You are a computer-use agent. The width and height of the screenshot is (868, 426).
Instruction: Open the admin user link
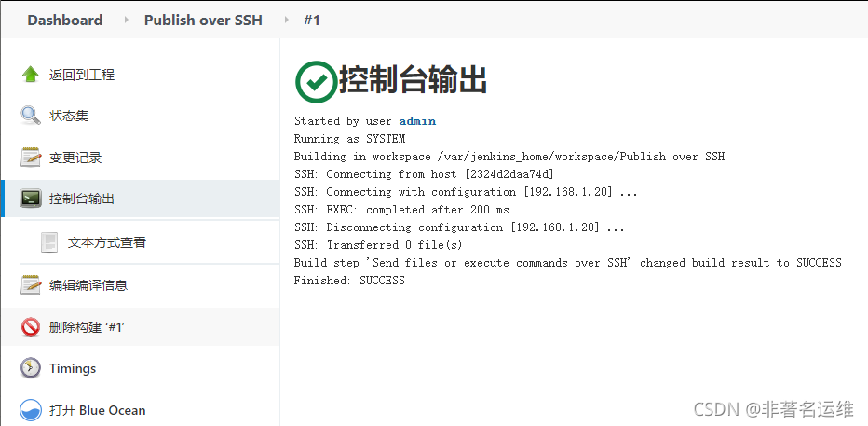point(417,121)
